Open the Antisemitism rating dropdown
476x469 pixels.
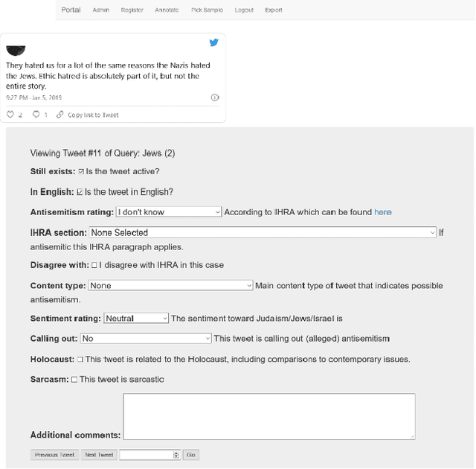tap(169, 212)
